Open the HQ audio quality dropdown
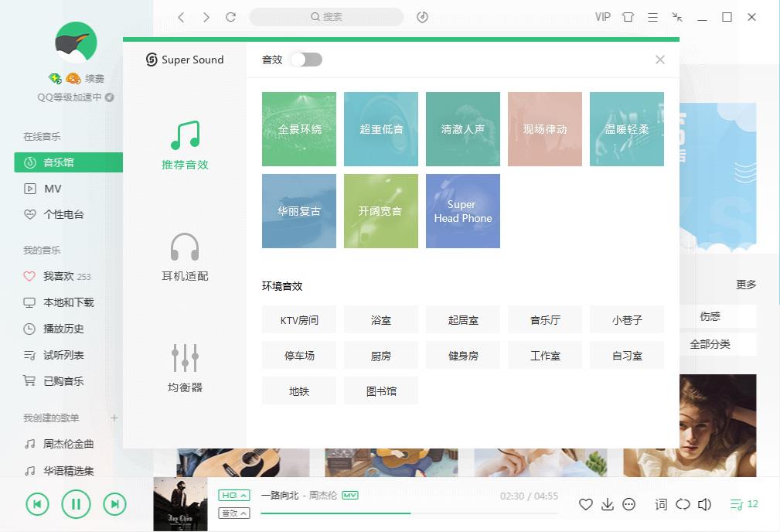The image size is (780, 532). [x=234, y=494]
